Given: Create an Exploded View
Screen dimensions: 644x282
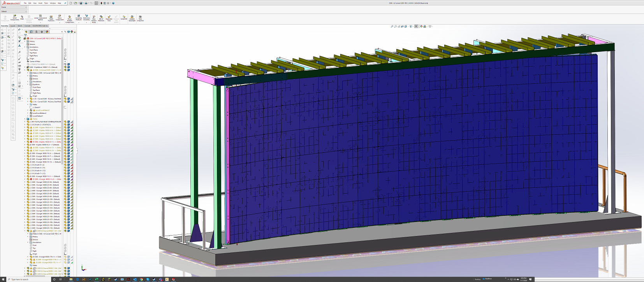Looking at the screenshot, I should tap(109, 19).
